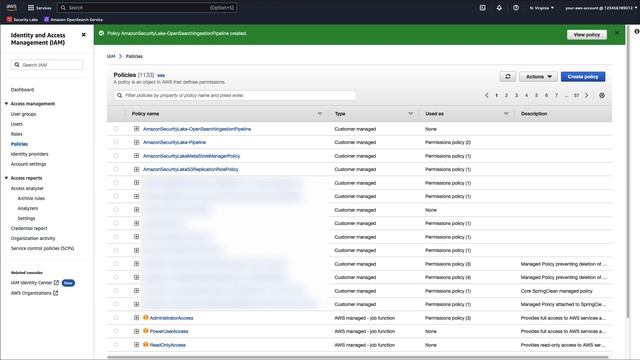
Task: Select AdministratorAccess radio button
Action: coord(116,318)
